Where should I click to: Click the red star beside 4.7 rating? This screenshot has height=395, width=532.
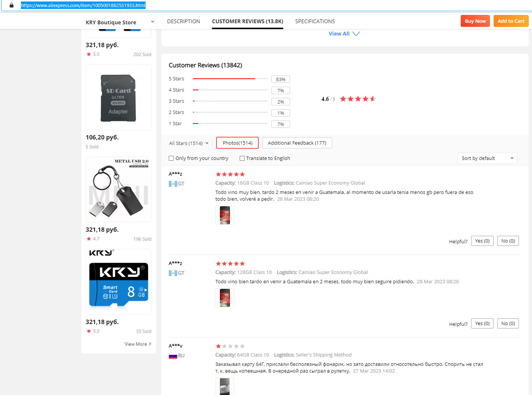point(89,239)
